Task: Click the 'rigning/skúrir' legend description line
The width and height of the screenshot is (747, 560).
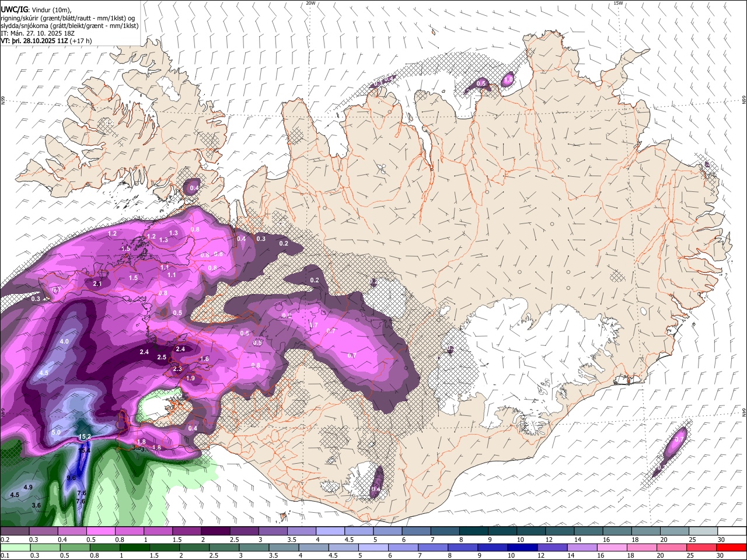Action: [68, 17]
